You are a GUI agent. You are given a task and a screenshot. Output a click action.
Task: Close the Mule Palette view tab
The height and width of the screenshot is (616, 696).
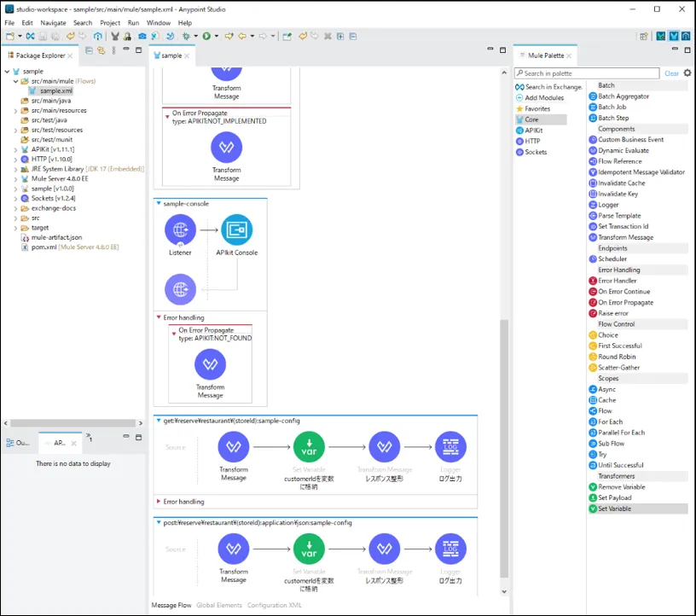[x=569, y=56]
